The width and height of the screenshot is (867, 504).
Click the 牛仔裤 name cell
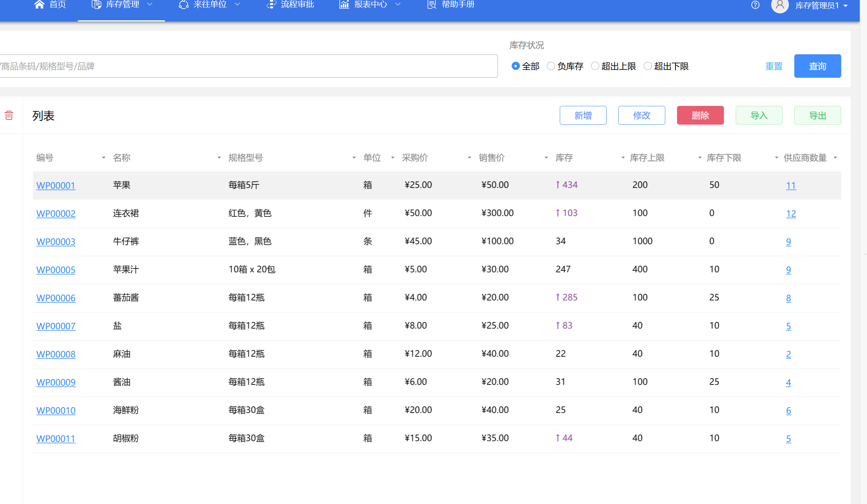[126, 241]
